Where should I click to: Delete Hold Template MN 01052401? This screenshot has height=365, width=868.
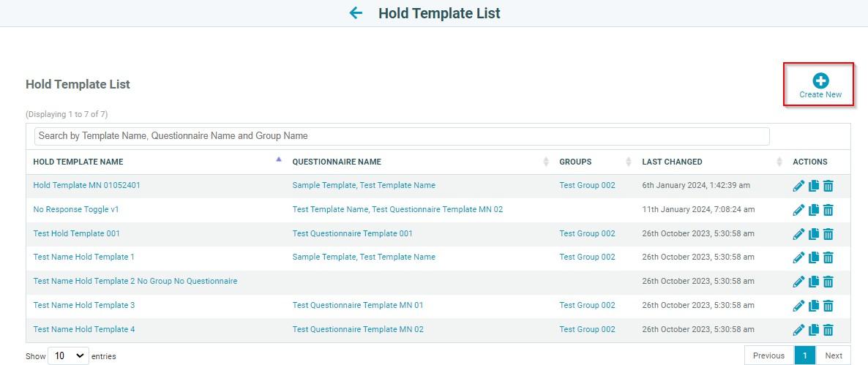(828, 186)
